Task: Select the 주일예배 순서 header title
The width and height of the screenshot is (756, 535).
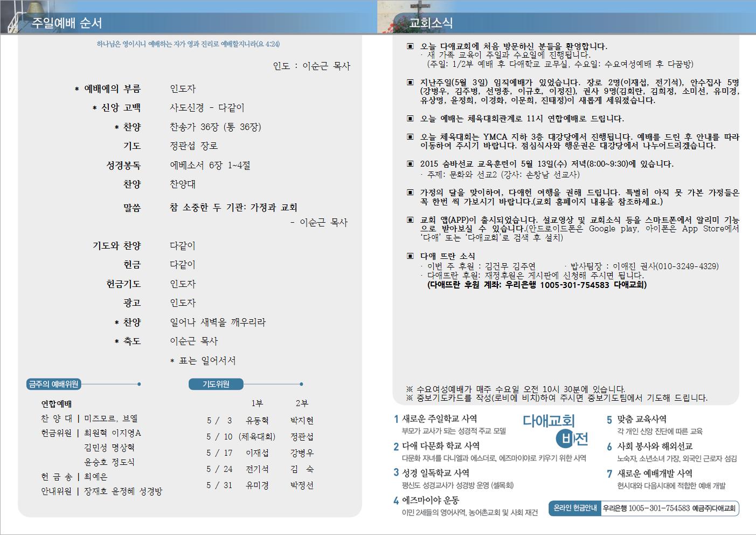Action: click(x=67, y=23)
